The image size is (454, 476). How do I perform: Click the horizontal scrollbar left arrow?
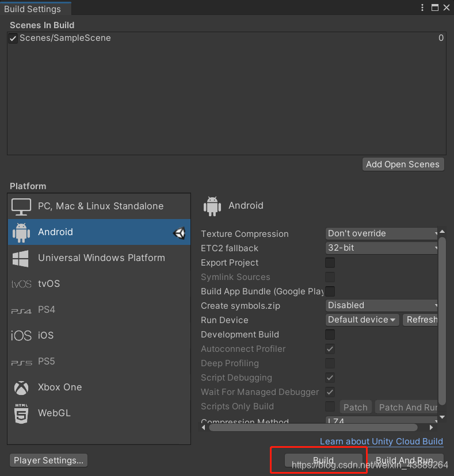tap(204, 428)
